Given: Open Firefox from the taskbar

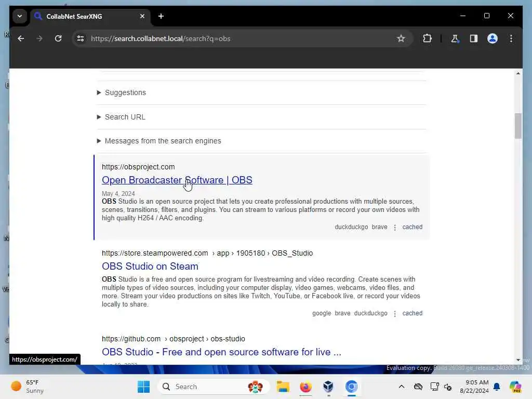Looking at the screenshot, I should click(x=305, y=387).
